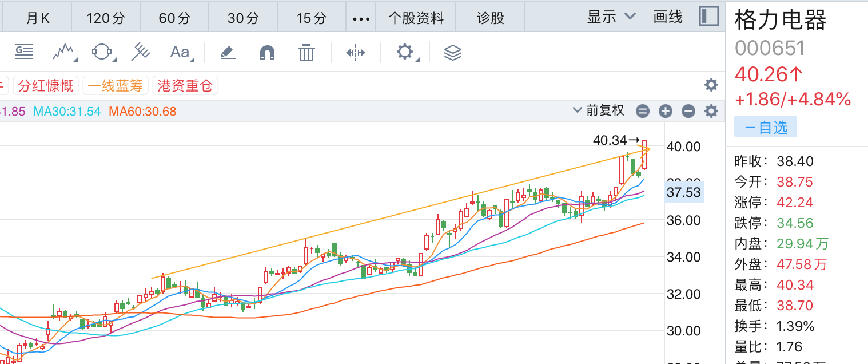Click the trash can delete-drawings icon
Screen dimensions: 868x364
[x=306, y=53]
